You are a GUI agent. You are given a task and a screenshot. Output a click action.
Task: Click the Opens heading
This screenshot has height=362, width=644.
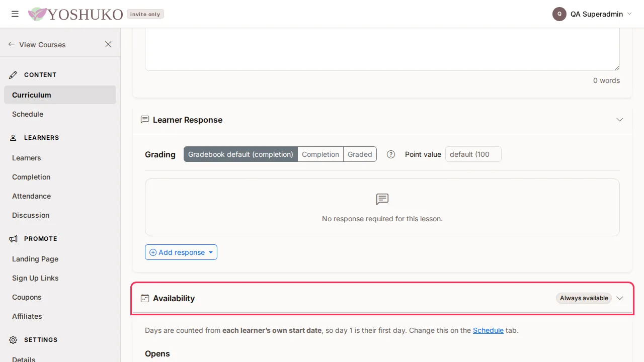pos(157,354)
